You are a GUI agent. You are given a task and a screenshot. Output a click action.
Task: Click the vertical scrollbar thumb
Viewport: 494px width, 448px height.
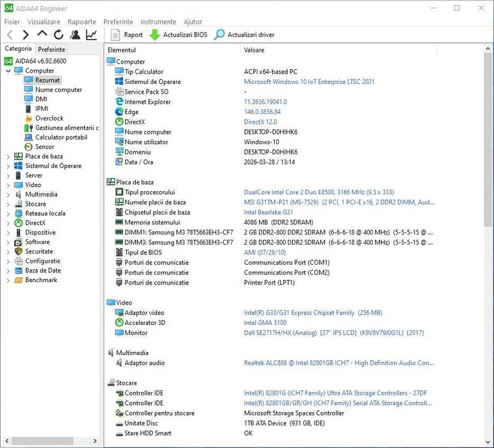[x=488, y=139]
